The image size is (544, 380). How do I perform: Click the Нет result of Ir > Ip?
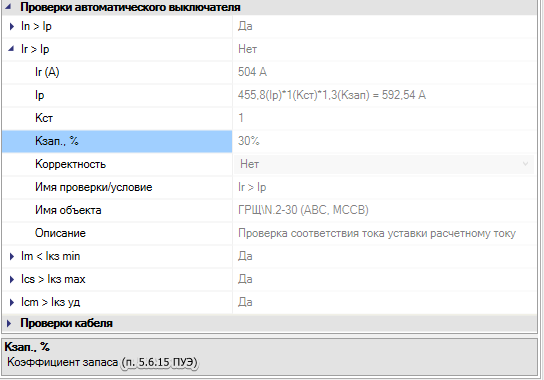247,49
